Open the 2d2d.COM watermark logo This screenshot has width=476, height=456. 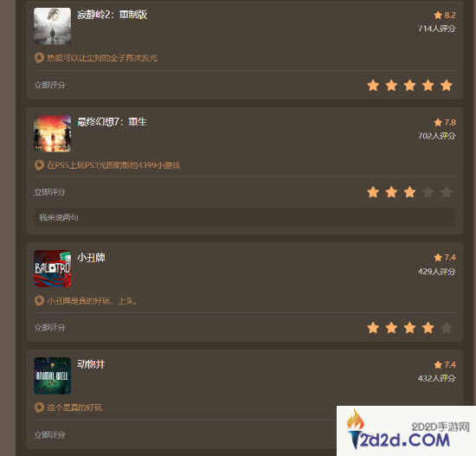[x=406, y=431]
